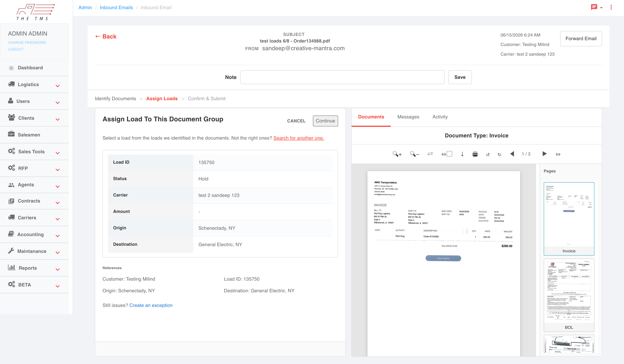Click the Contracts document icon
This screenshot has width=624, height=364.
click(11, 201)
